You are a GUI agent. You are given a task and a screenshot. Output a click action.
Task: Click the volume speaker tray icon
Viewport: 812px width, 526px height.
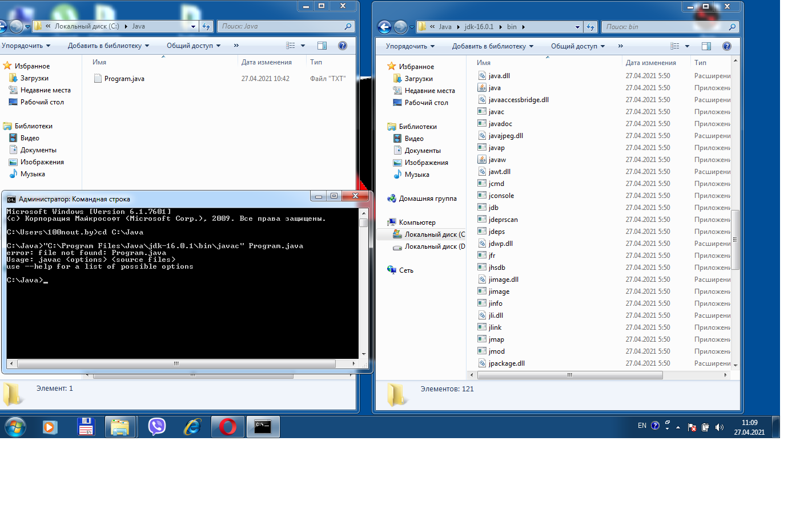click(x=719, y=427)
